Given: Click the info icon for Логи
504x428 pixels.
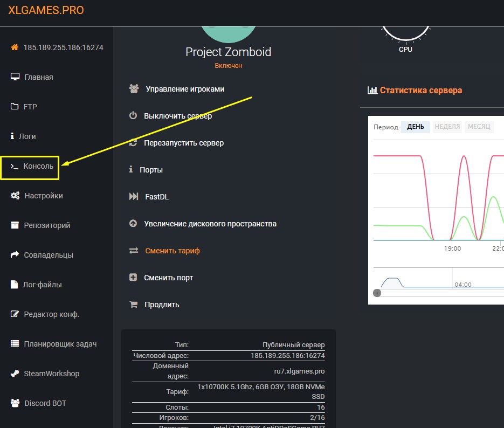Looking at the screenshot, I should coord(12,136).
